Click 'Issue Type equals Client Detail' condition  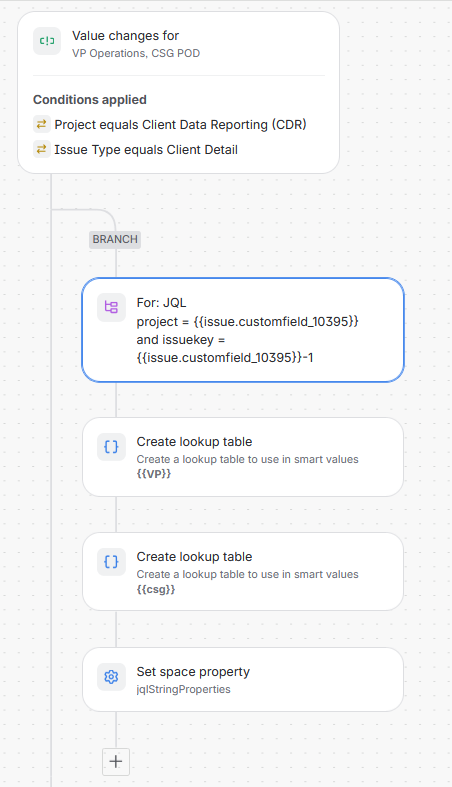click(x=146, y=150)
